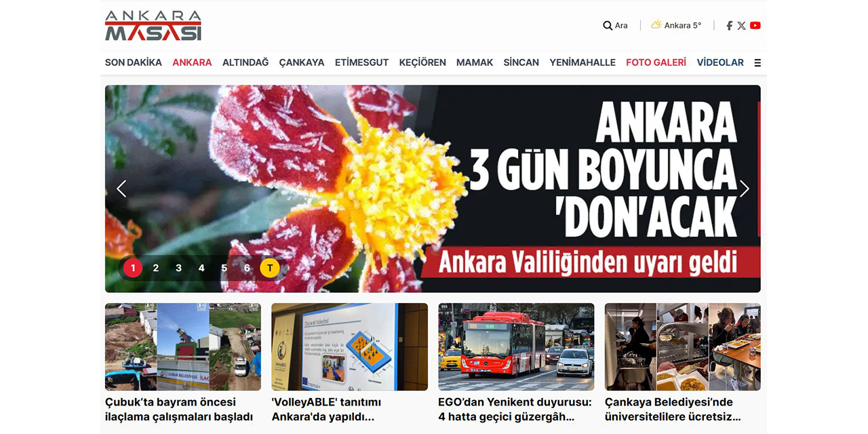868x434 pixels.
Task: Click the yellow T button in the carousel
Action: pyautogui.click(x=269, y=267)
